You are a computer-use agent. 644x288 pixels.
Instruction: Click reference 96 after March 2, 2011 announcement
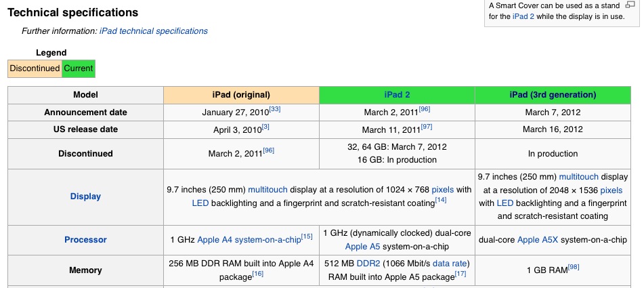pyautogui.click(x=425, y=109)
